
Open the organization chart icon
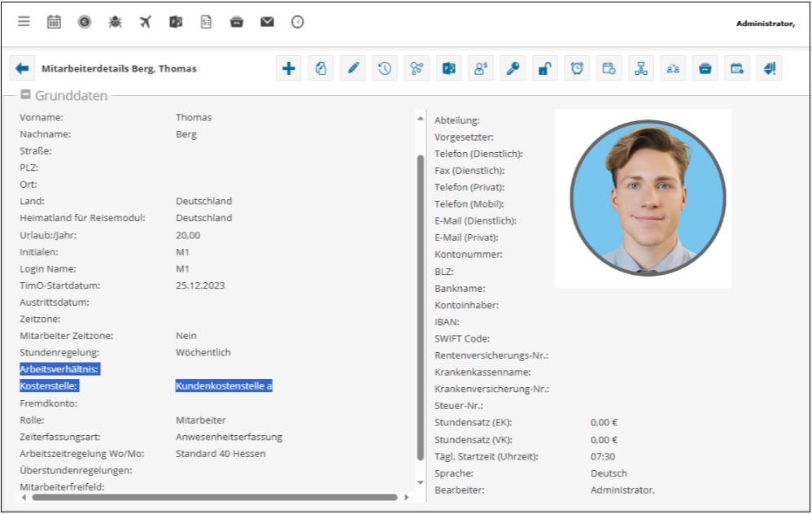click(x=641, y=69)
